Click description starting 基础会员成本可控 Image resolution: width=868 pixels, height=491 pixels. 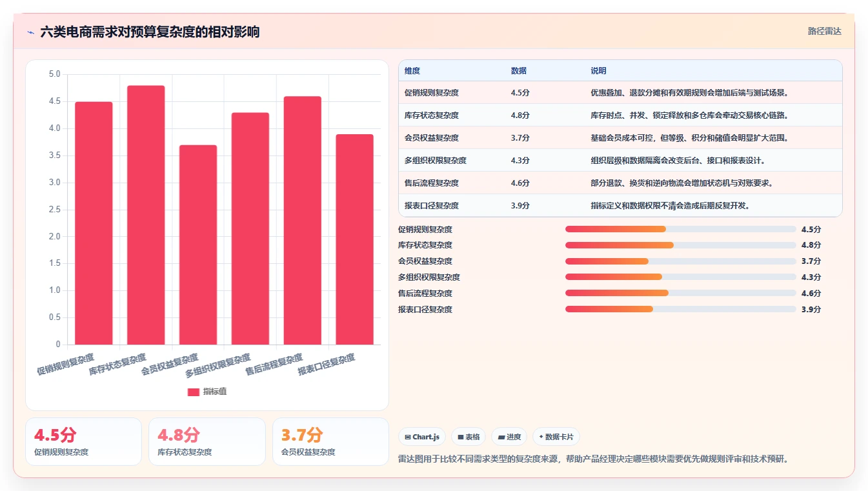click(x=690, y=138)
